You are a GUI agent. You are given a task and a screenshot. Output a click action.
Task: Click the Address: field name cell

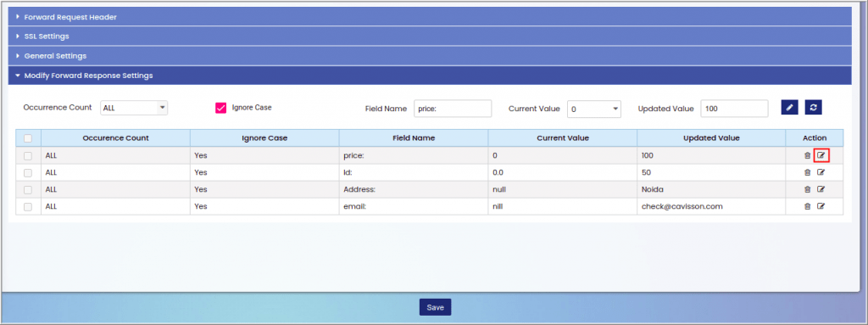(x=414, y=189)
